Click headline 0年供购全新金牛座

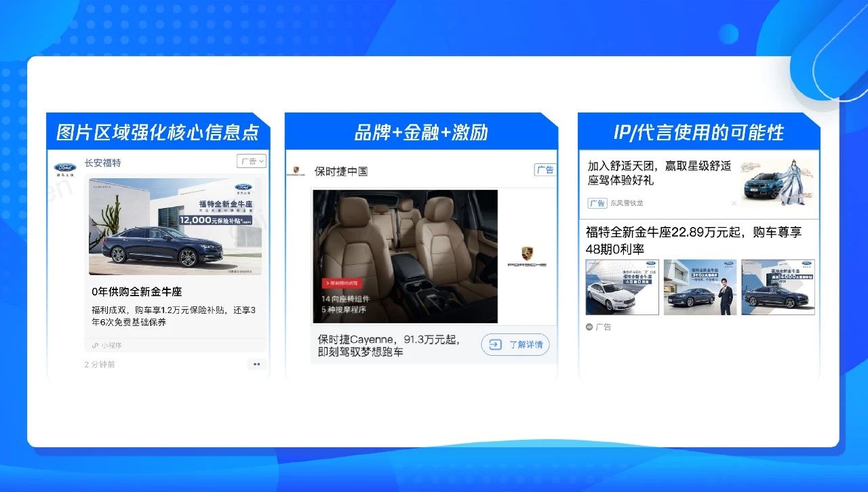[x=137, y=291]
